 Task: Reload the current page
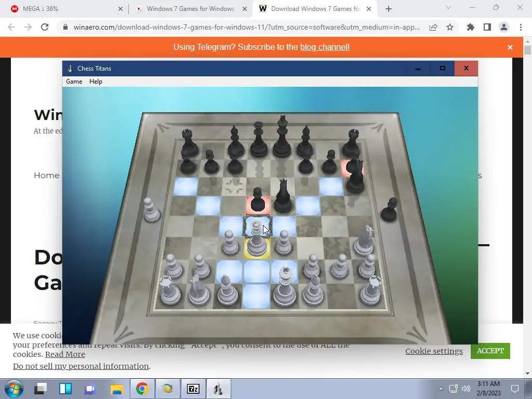point(45,27)
